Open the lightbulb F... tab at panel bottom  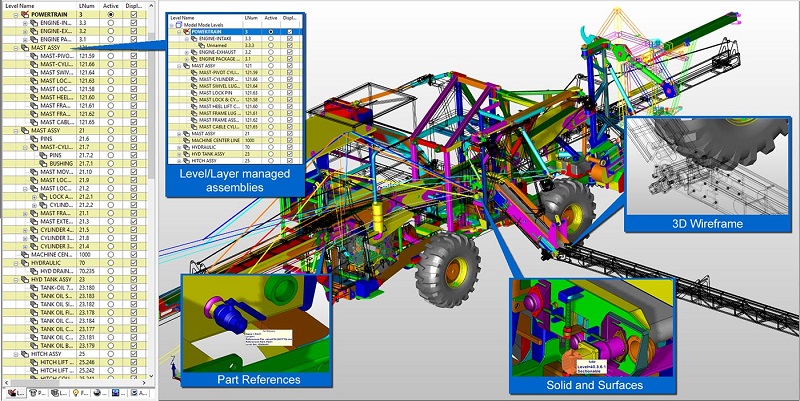(81, 393)
